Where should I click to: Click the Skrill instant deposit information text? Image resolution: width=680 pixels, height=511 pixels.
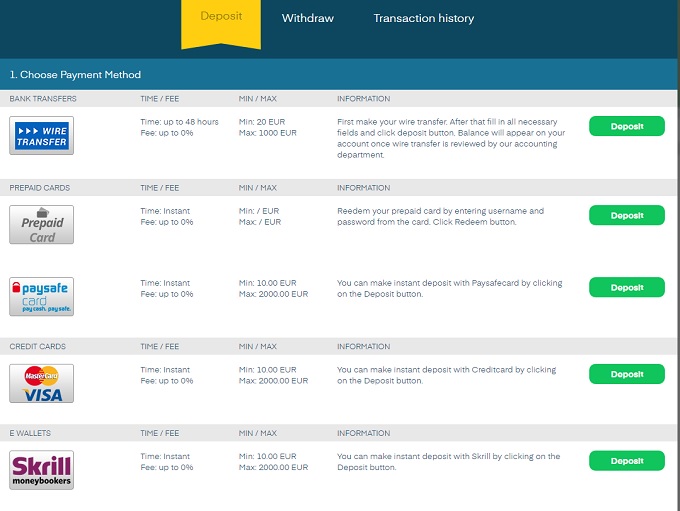448,462
